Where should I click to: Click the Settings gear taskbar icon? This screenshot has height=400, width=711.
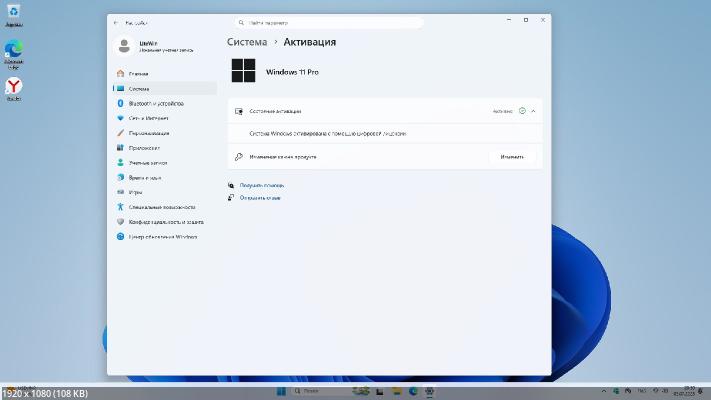click(x=429, y=391)
